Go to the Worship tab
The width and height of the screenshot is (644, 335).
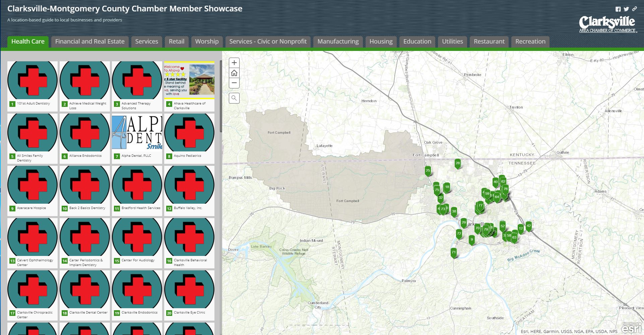tap(207, 42)
